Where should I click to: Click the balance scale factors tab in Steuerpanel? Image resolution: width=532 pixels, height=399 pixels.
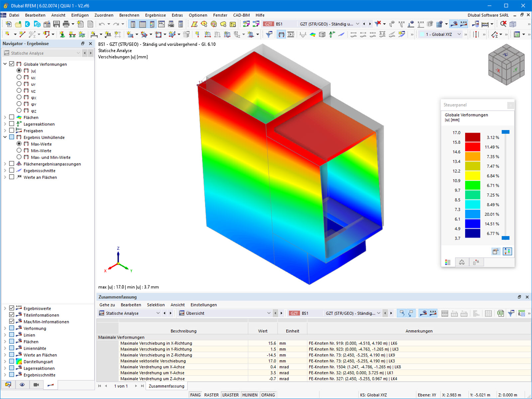pyautogui.click(x=462, y=262)
